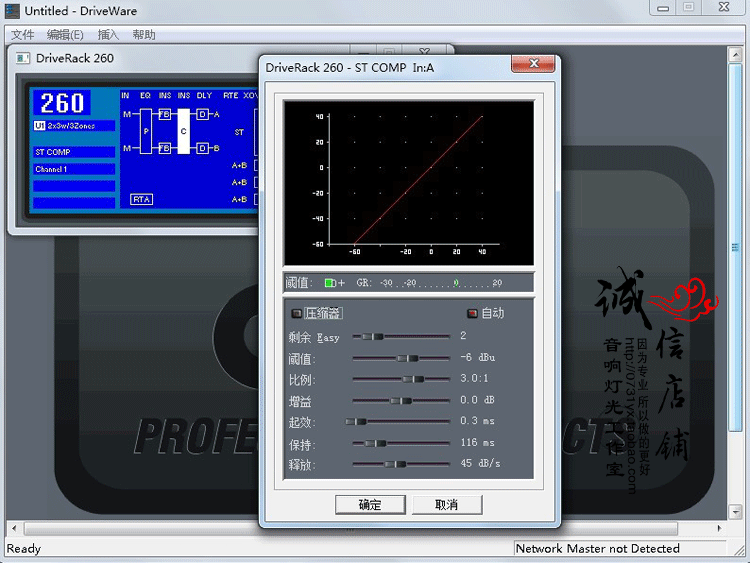This screenshot has width=750, height=563.
Task: Click the -6 dBu threshold value
Action: click(x=477, y=357)
